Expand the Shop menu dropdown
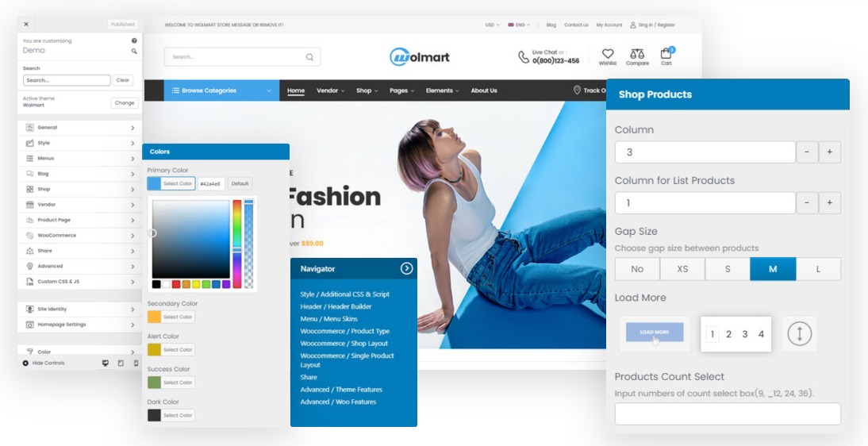The width and height of the screenshot is (868, 446). [367, 90]
